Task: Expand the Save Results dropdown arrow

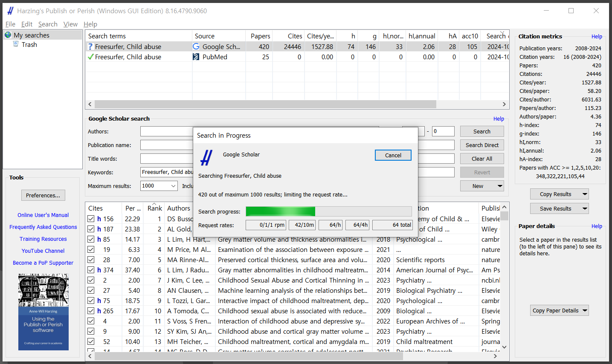Action: click(x=585, y=208)
